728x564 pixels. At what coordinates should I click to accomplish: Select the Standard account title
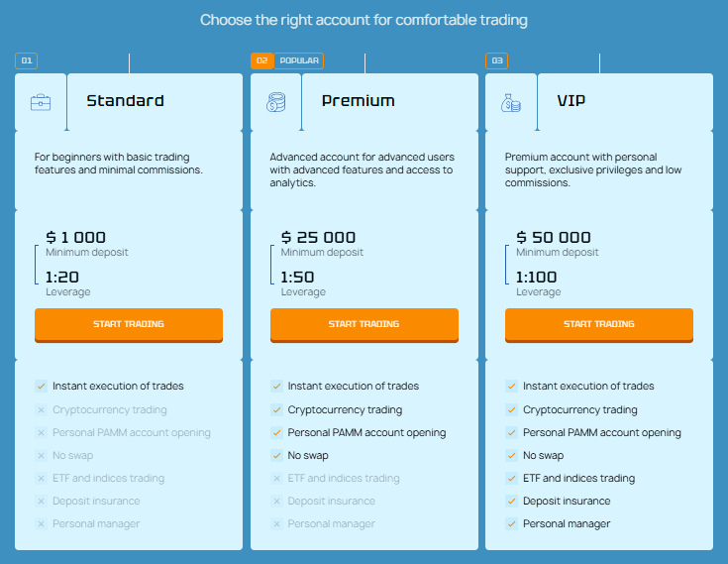[125, 101]
